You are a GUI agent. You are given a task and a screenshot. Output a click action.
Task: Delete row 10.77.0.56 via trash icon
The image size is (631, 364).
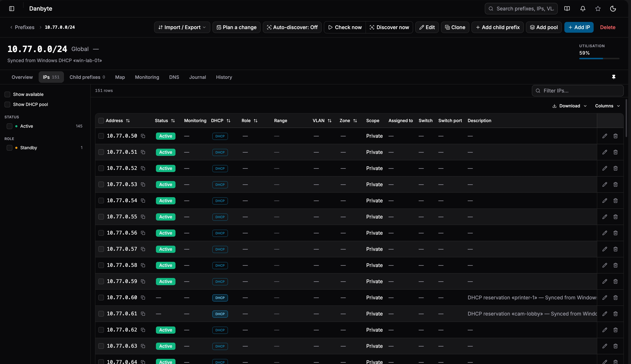(616, 233)
